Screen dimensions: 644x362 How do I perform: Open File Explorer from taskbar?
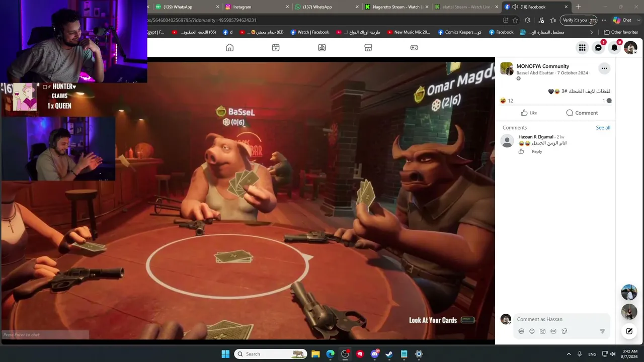tap(315, 354)
